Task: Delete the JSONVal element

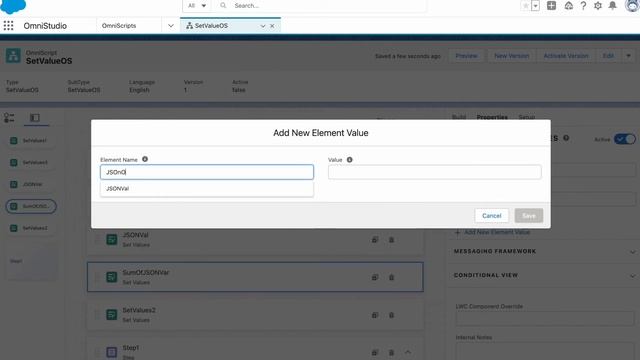Action: (x=391, y=240)
